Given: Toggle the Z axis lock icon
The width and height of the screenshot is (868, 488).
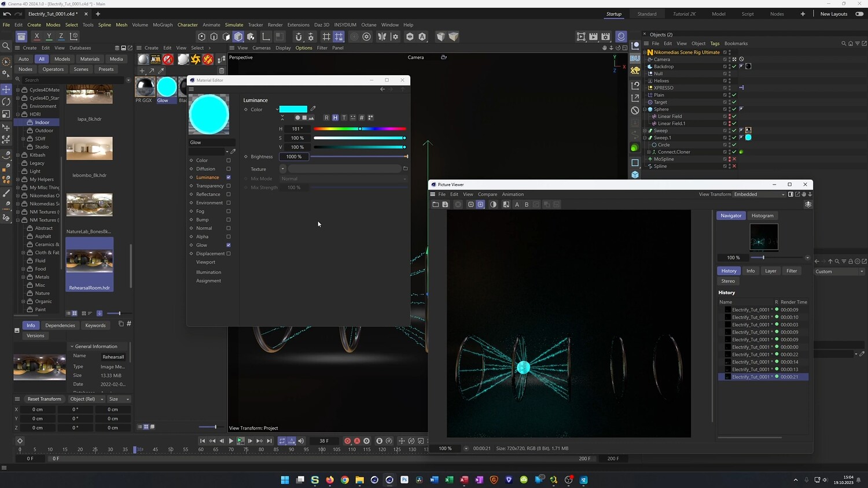Looking at the screenshot, I should [x=61, y=36].
